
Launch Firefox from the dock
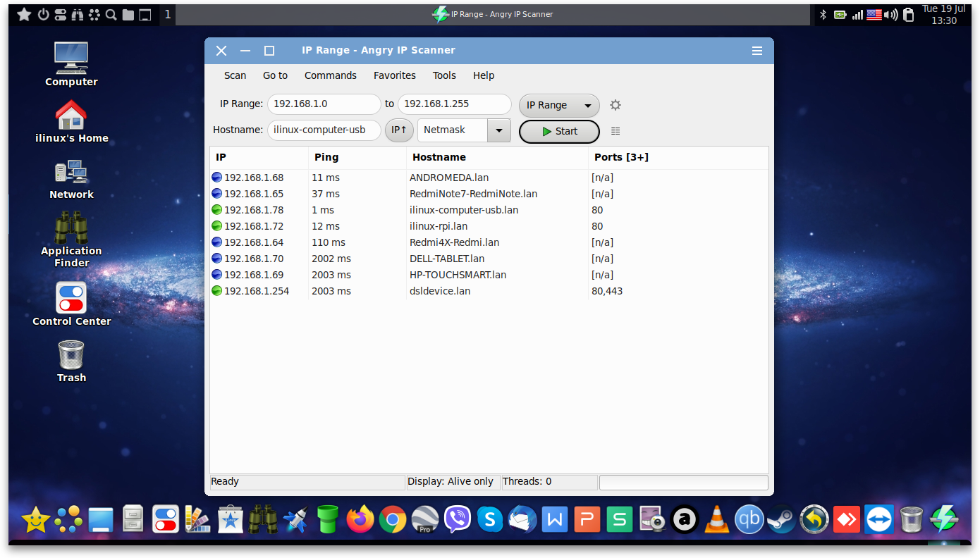click(x=360, y=520)
